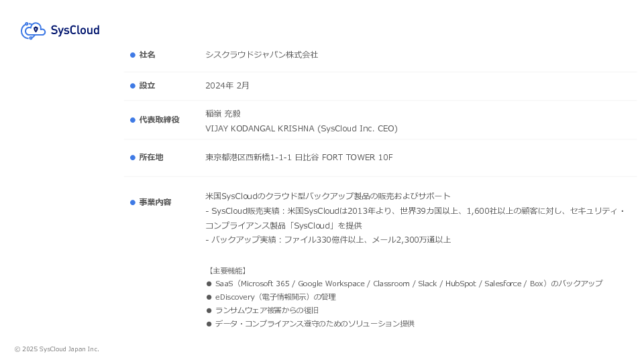
Task: Click the 【主要機能】 heading
Action: (227, 271)
